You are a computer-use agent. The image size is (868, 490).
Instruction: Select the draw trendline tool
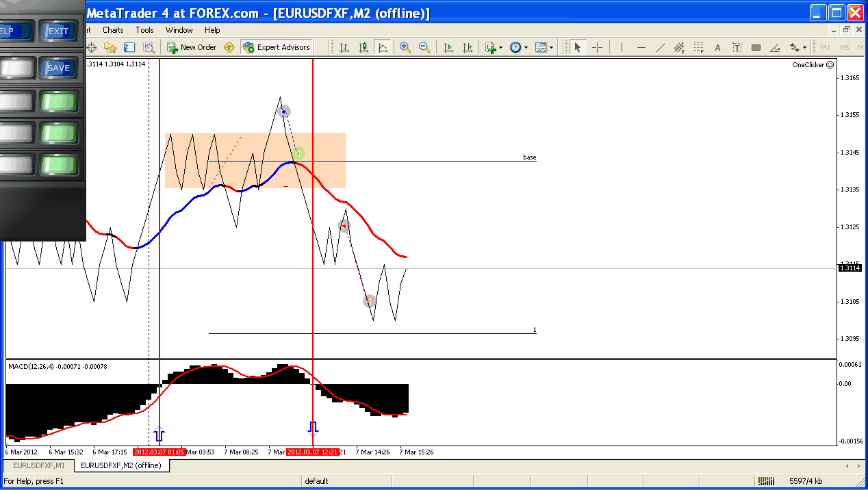coord(660,47)
